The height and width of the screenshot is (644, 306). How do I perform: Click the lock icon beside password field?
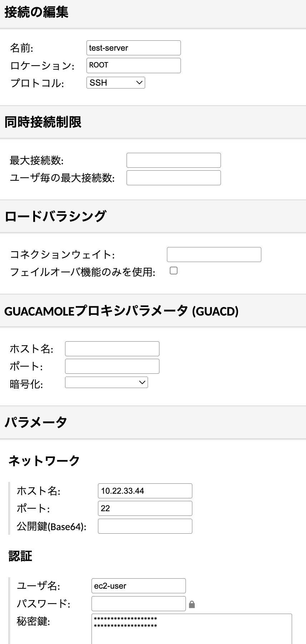click(x=192, y=604)
